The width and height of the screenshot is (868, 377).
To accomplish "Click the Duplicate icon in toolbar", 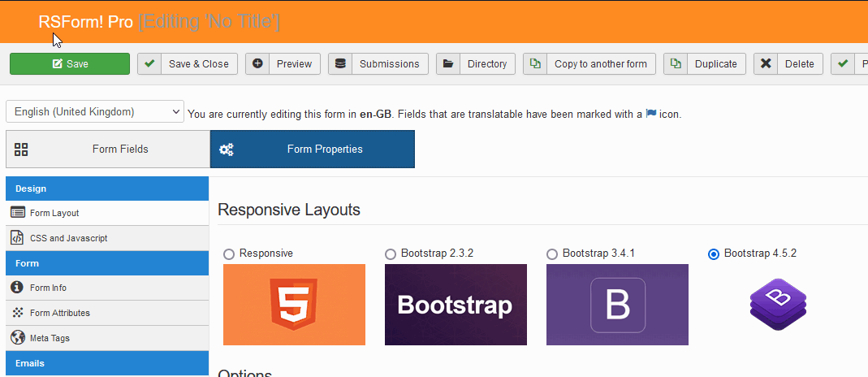I will [x=676, y=64].
